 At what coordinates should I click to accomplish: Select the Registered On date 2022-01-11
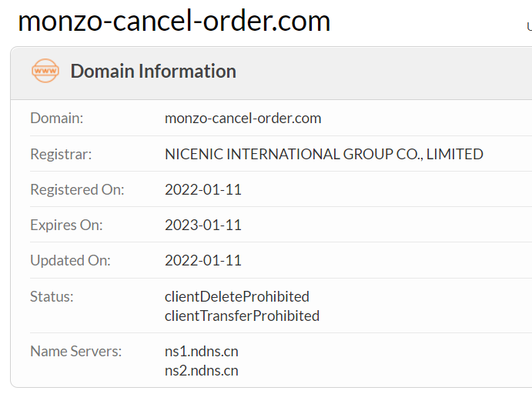(x=203, y=189)
